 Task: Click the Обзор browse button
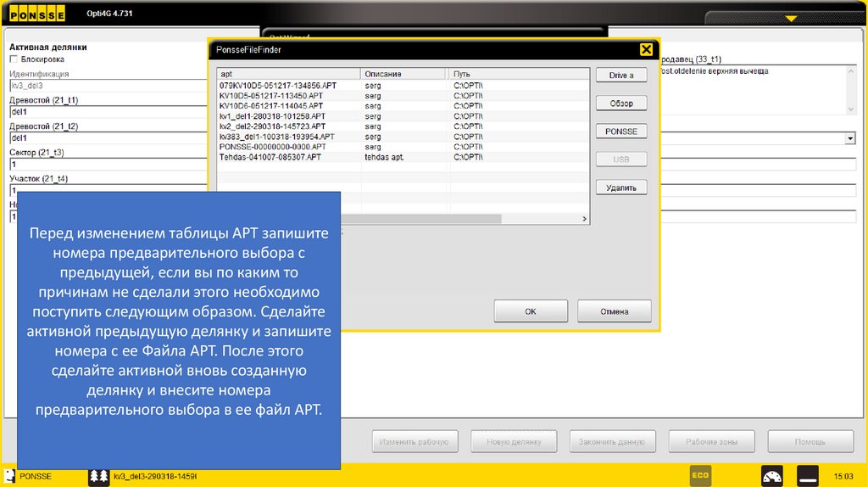click(621, 104)
